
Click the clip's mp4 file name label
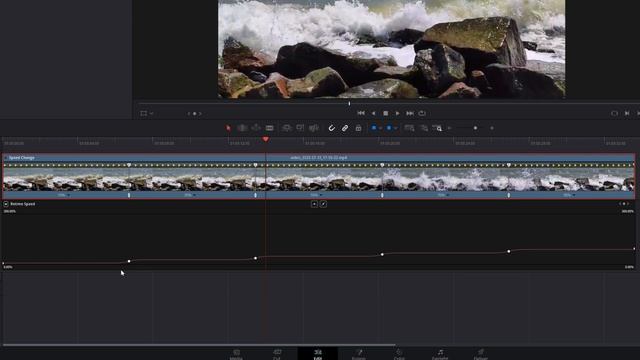point(319,158)
